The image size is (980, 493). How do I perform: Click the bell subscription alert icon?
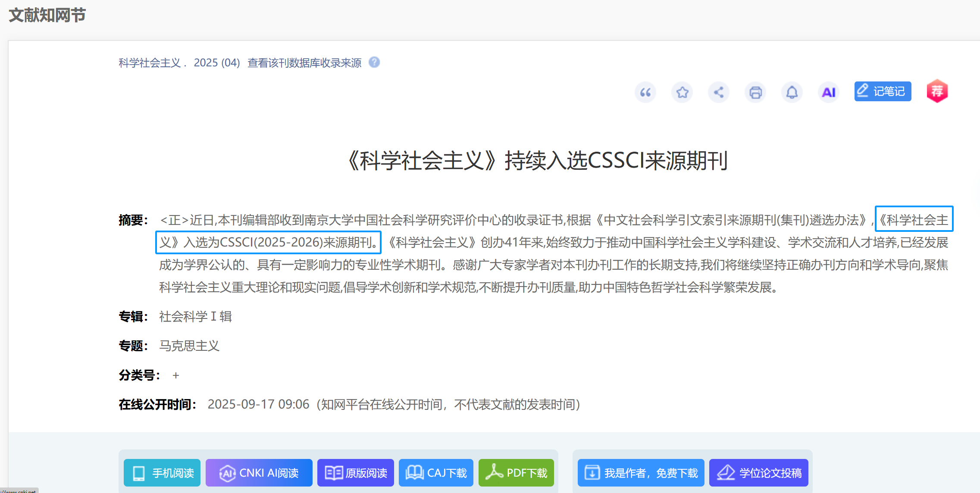coord(792,92)
